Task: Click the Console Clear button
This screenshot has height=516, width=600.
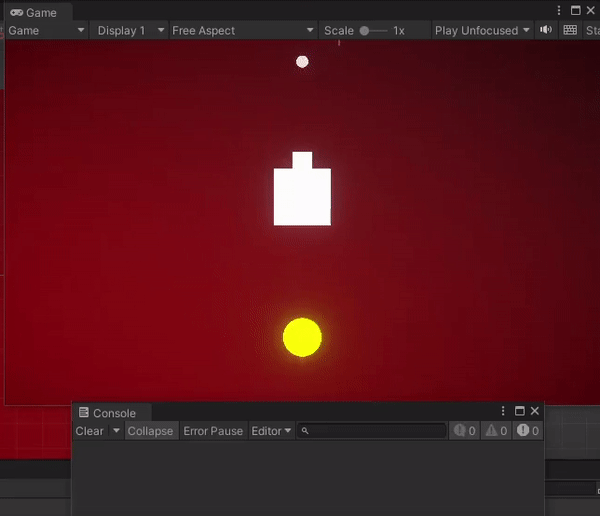Action: point(90,431)
